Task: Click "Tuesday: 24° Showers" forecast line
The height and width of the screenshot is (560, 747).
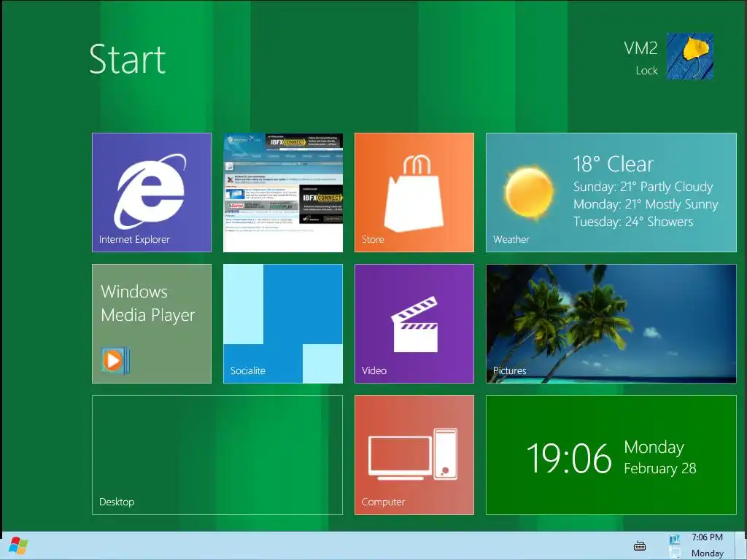Action: (633, 222)
